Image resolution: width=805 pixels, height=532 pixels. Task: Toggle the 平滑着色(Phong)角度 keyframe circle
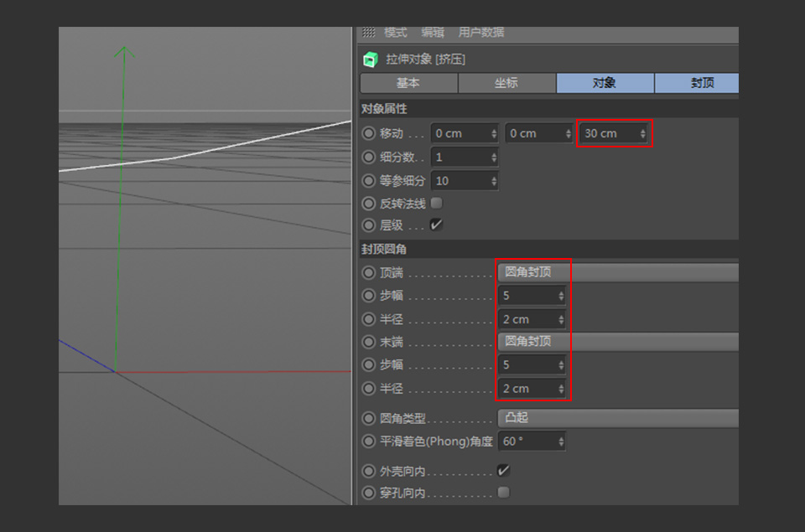pyautogui.click(x=369, y=442)
